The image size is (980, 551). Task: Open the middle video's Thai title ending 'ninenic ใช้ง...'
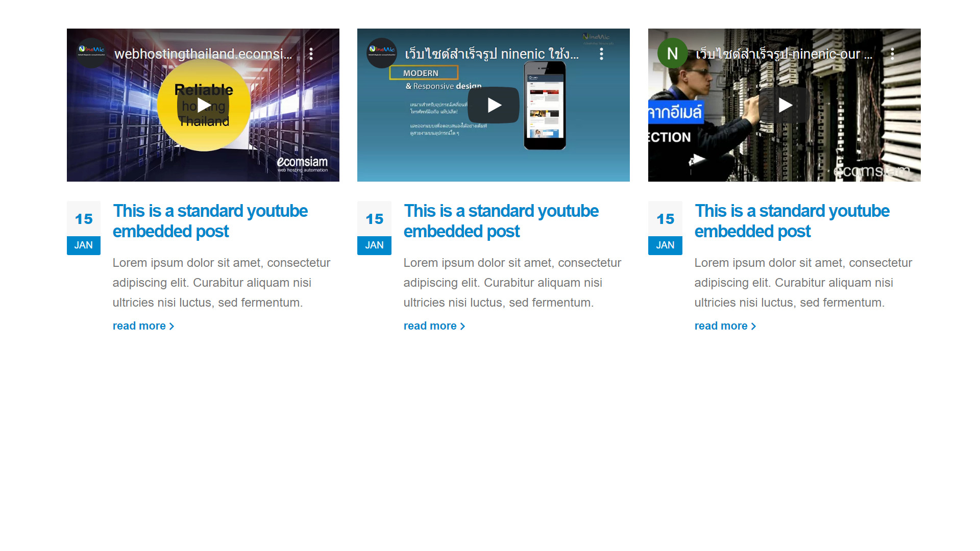point(492,54)
